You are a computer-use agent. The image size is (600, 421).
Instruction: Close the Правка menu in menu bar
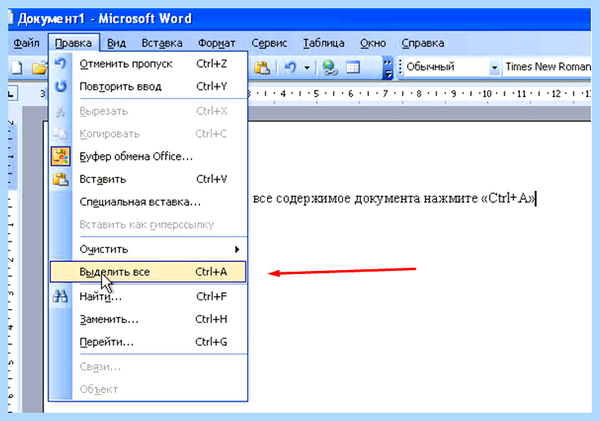pyautogui.click(x=73, y=43)
